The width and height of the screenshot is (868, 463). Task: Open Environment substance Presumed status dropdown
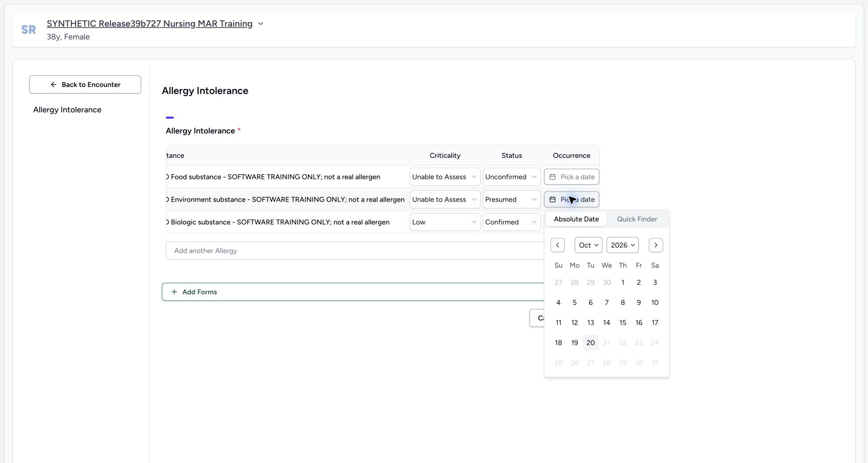pyautogui.click(x=511, y=200)
